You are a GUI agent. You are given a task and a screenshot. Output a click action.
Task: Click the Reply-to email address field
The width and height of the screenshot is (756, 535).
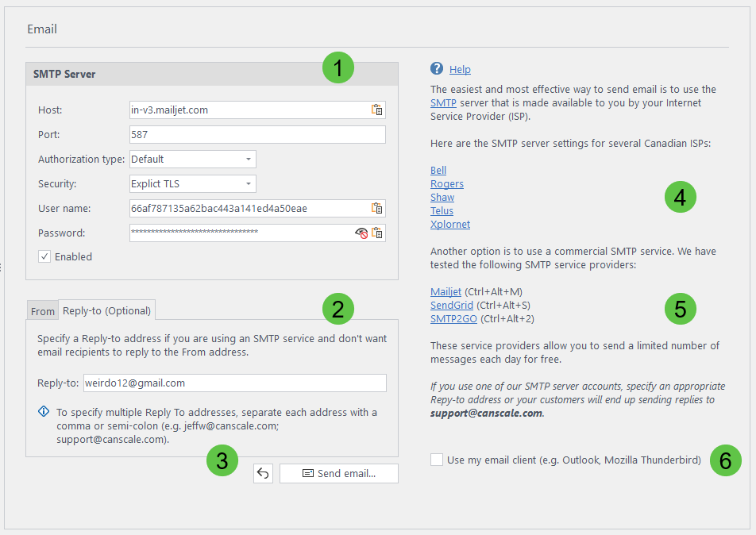click(x=234, y=383)
